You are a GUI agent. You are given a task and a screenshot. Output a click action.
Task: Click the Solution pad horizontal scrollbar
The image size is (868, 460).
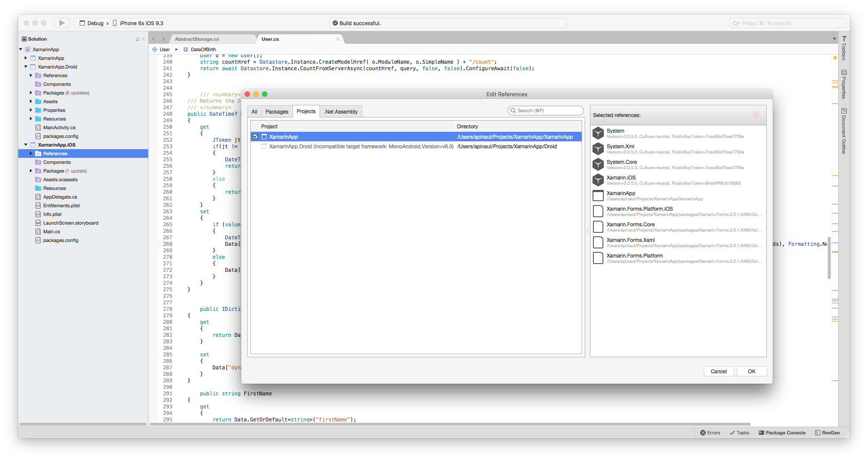pyautogui.click(x=83, y=424)
